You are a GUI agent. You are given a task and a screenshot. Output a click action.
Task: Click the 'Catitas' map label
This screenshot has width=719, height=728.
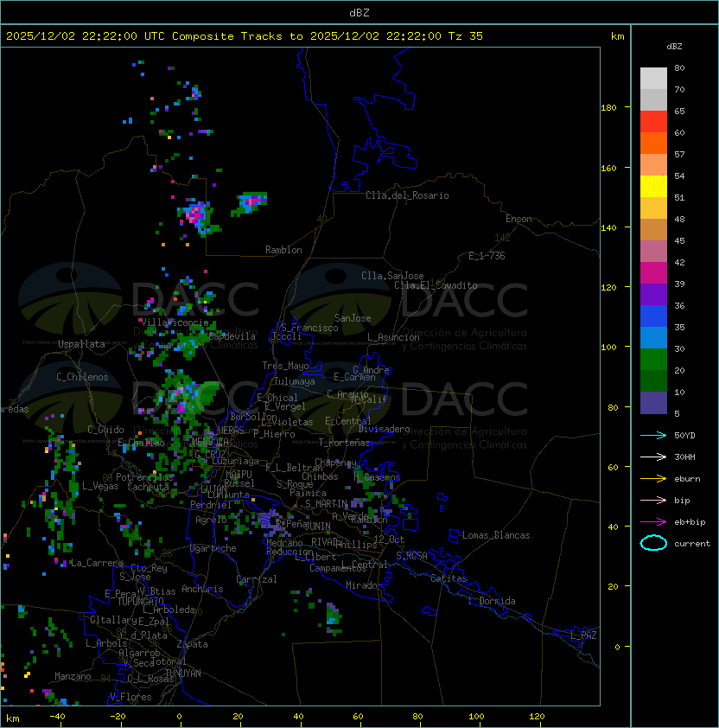click(449, 578)
